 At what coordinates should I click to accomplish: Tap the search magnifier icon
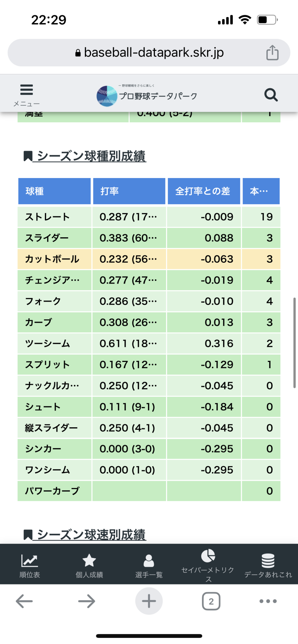pyautogui.click(x=271, y=95)
